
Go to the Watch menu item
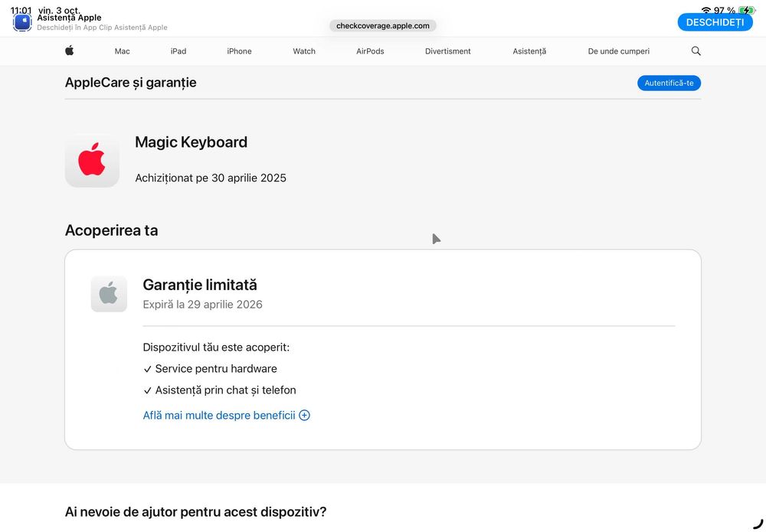(x=304, y=51)
